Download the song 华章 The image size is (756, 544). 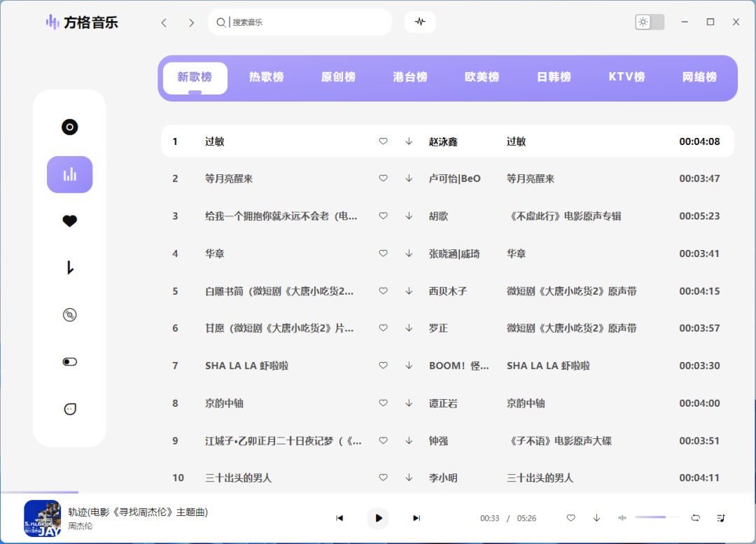(x=409, y=253)
